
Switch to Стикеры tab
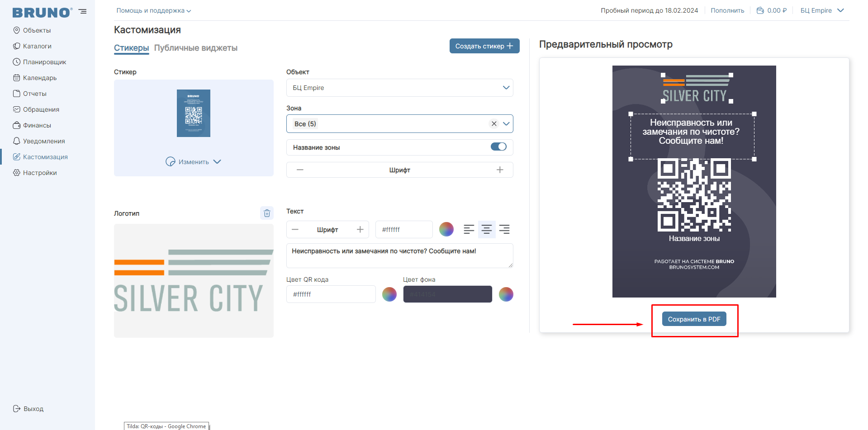(x=131, y=48)
